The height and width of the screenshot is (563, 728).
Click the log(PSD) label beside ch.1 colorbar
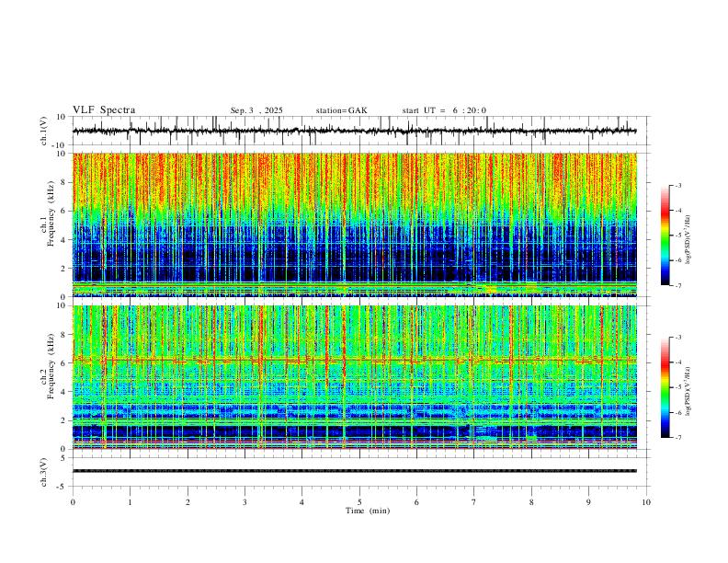(688, 240)
